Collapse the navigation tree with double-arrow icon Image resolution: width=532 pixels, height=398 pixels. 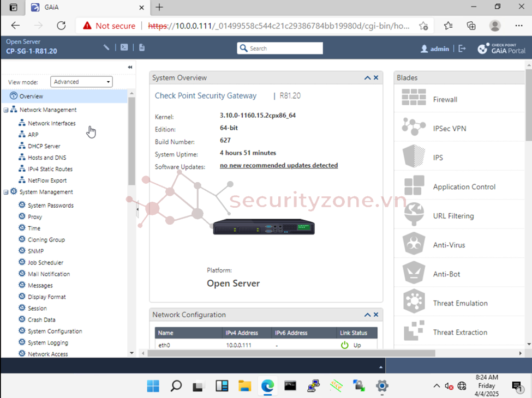coord(130,67)
